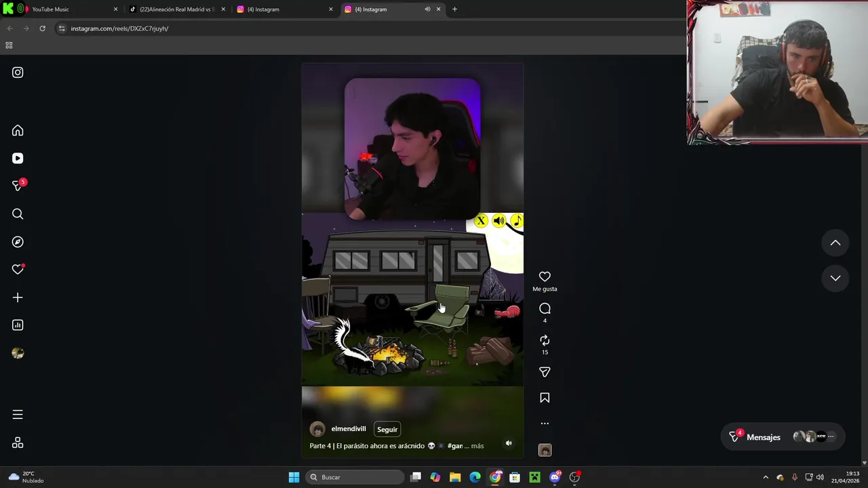Open the Search magnifier in sidebar

18,214
